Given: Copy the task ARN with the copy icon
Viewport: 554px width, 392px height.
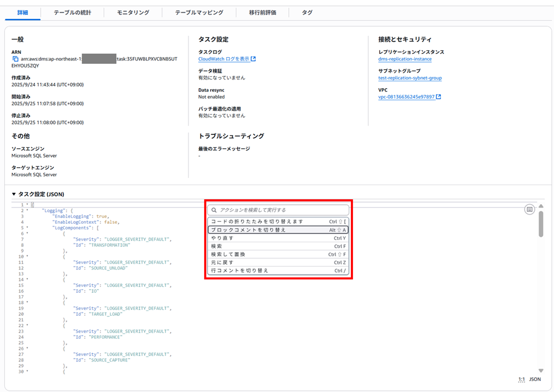Looking at the screenshot, I should click(15, 59).
